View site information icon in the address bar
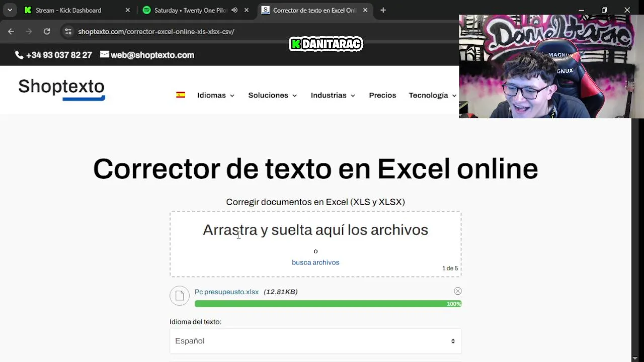Screen dimensions: 644x362 pyautogui.click(x=68, y=31)
